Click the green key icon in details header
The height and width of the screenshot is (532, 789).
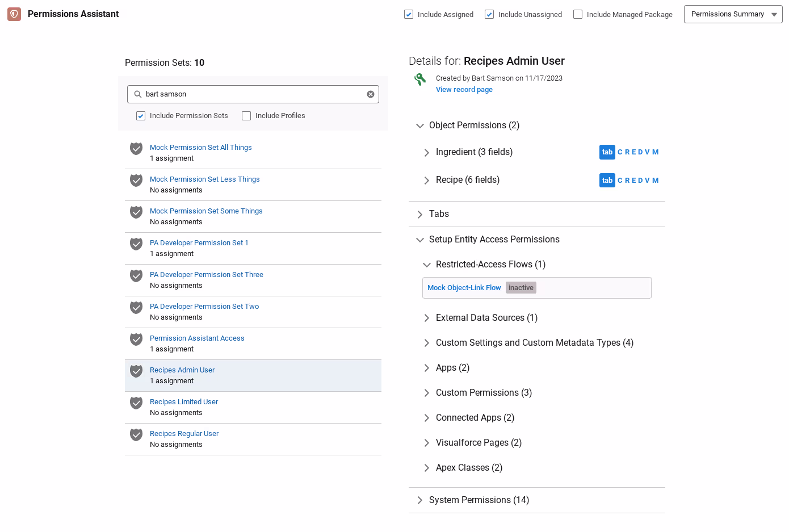[x=420, y=79]
